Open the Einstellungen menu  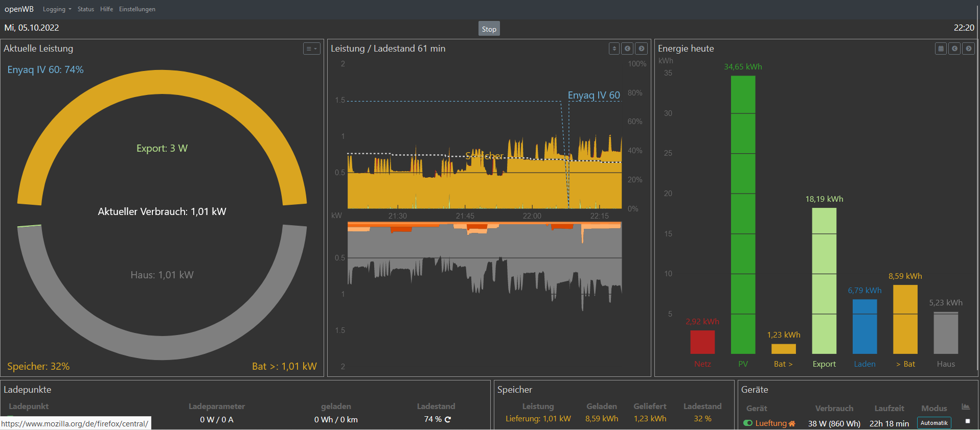coord(137,9)
